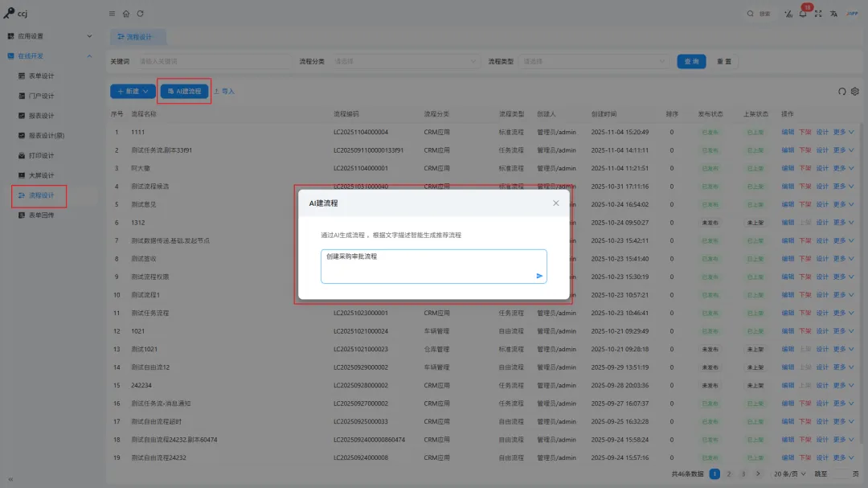Click the 导入 import link
The width and height of the screenshot is (868, 488).
pos(224,92)
